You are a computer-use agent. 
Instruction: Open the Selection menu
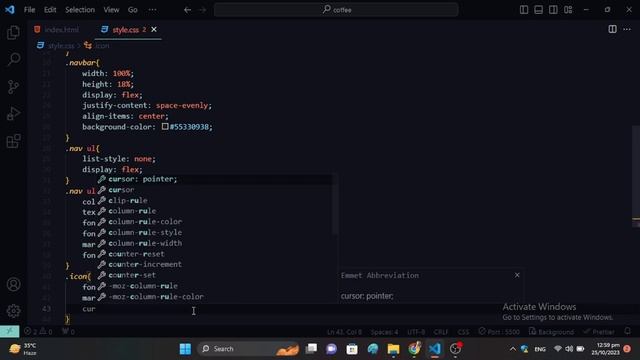[x=80, y=10]
